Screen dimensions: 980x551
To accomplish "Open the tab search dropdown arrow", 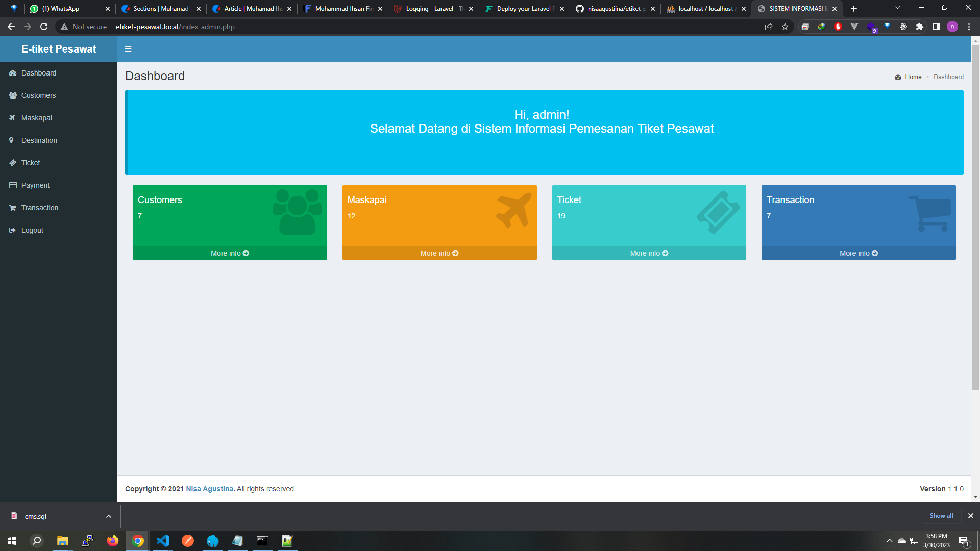I will click(898, 8).
